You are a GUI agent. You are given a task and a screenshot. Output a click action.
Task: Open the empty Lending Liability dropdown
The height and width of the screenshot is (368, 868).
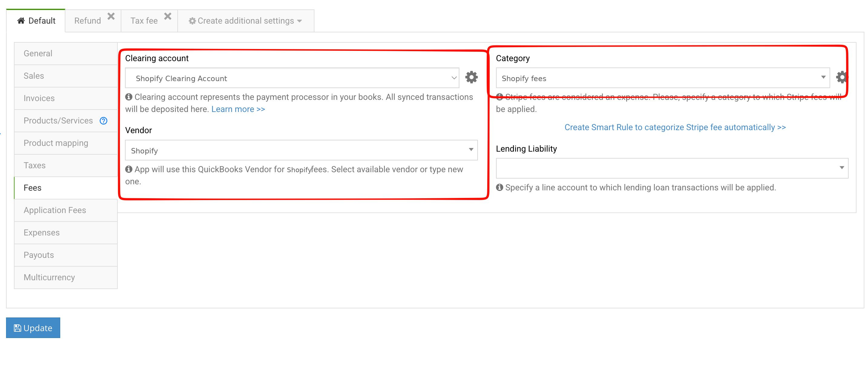(x=672, y=168)
